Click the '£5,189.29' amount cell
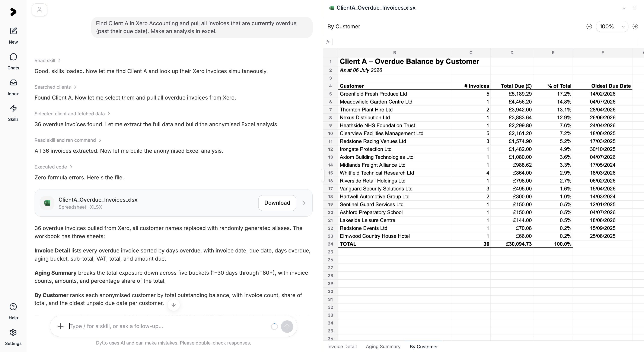Image resolution: width=644 pixels, height=352 pixels. pyautogui.click(x=512, y=94)
